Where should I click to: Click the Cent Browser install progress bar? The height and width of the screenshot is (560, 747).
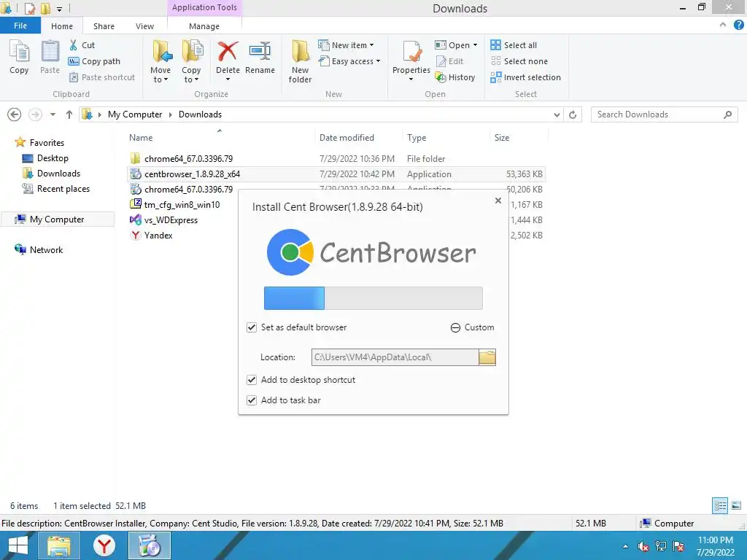click(x=373, y=298)
